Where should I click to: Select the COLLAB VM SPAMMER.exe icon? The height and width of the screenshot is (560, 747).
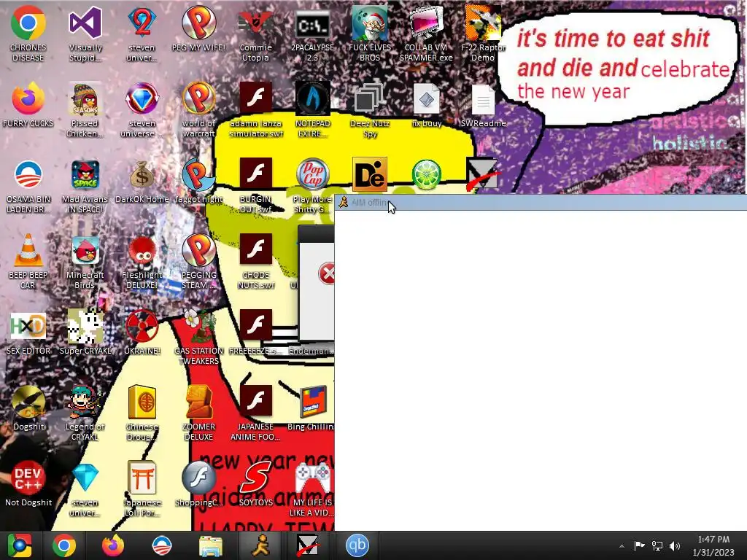426,23
